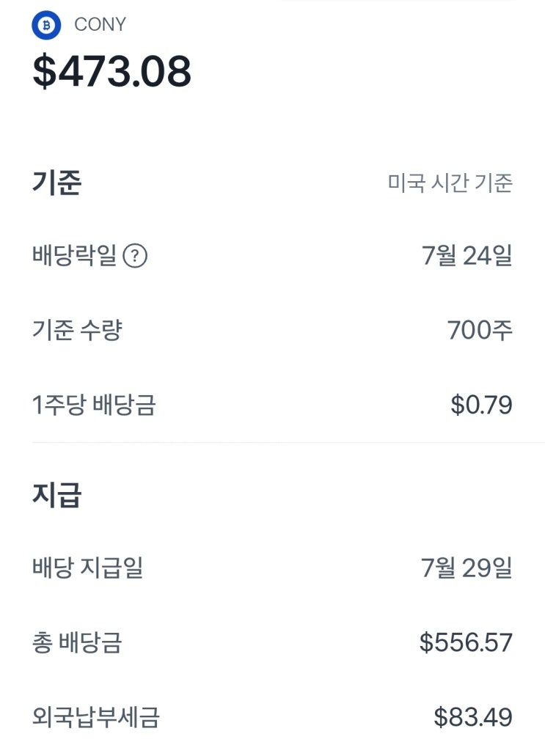This screenshot has width=545, height=756.
Task: Select the $83.49 foreign tax value
Action: point(473,717)
